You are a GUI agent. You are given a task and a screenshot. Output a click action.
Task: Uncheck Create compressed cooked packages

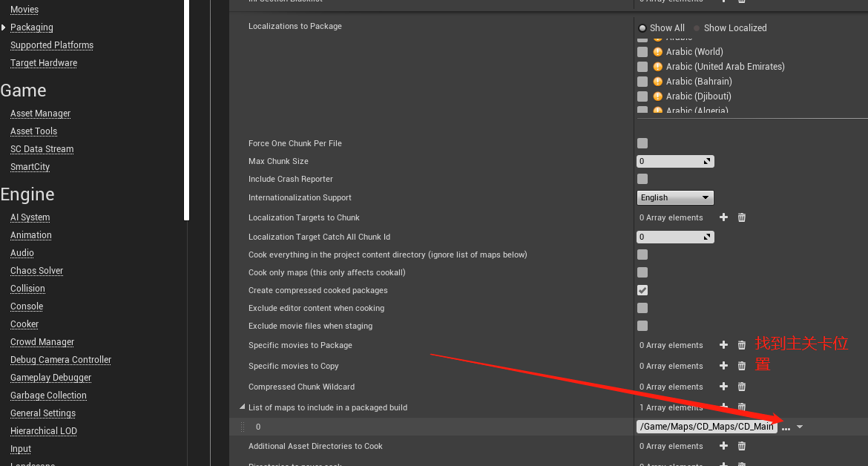point(642,290)
